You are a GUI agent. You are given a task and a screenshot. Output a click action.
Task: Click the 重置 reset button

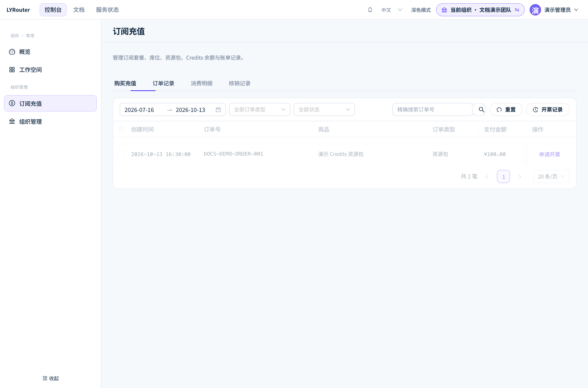(x=506, y=109)
